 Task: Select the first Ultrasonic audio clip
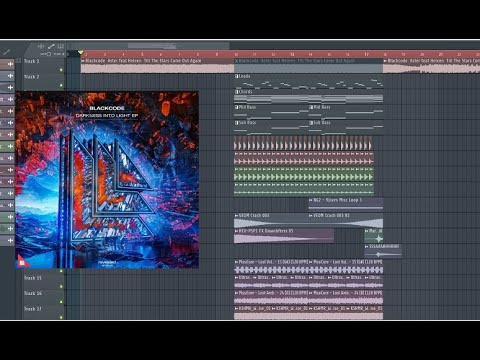click(243, 282)
